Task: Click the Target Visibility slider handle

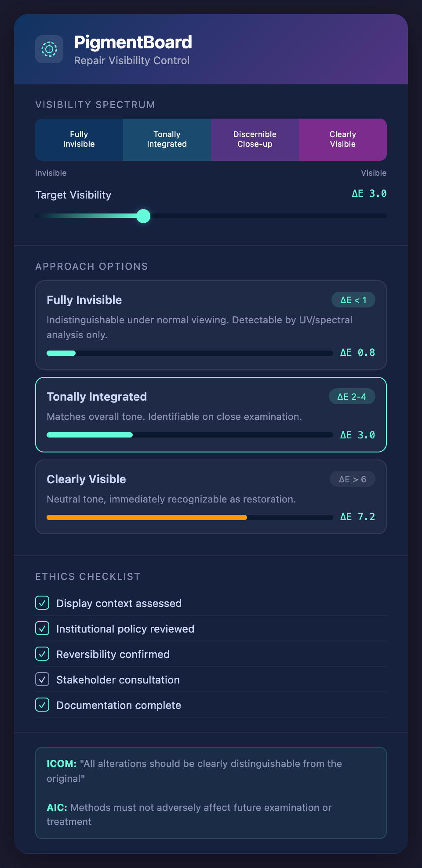Action: 143,216
